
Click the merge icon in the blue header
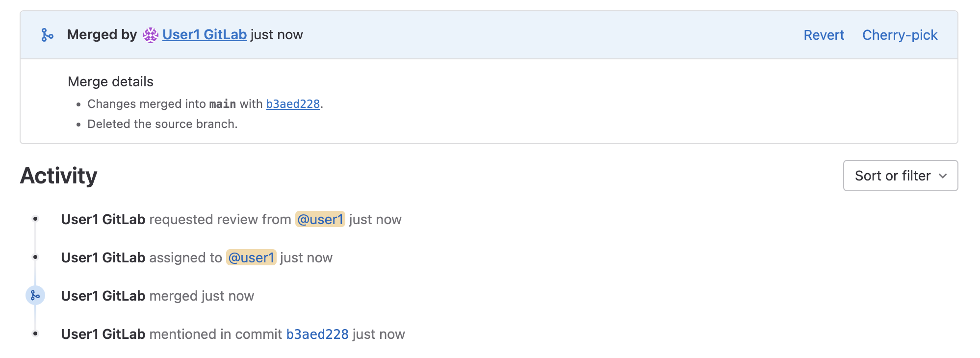[x=47, y=35]
